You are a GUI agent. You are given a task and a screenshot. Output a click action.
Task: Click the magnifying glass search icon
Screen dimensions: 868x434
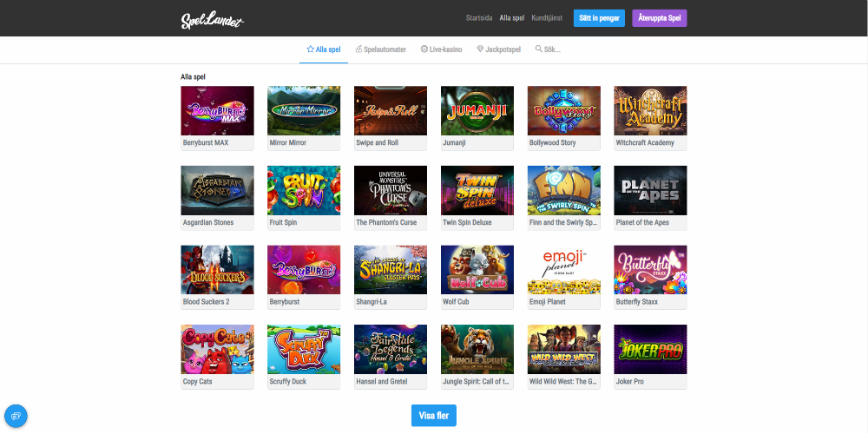coord(539,49)
